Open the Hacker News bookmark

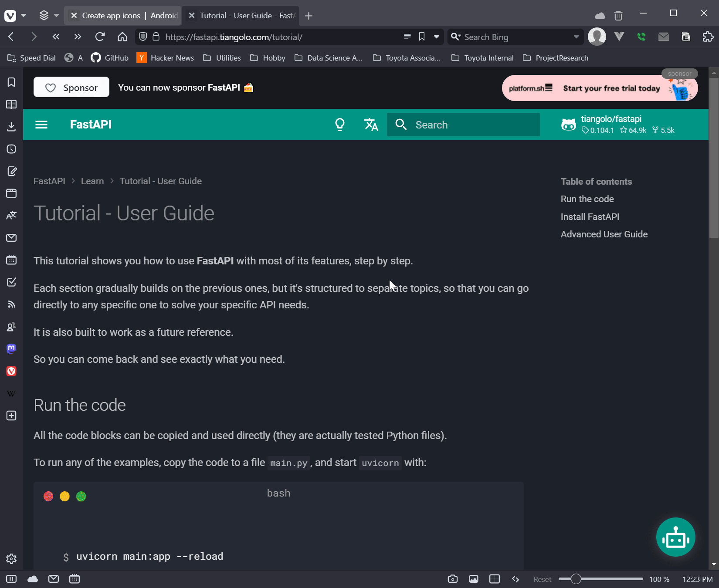[x=165, y=58]
